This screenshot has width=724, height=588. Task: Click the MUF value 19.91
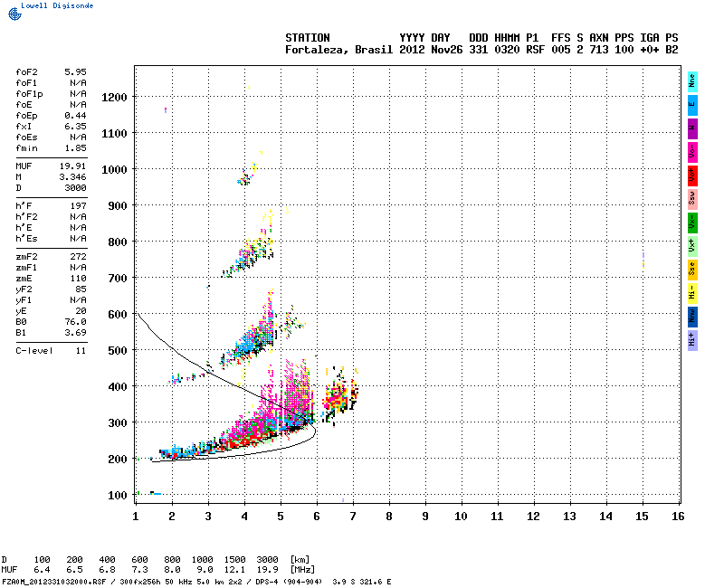(72, 166)
